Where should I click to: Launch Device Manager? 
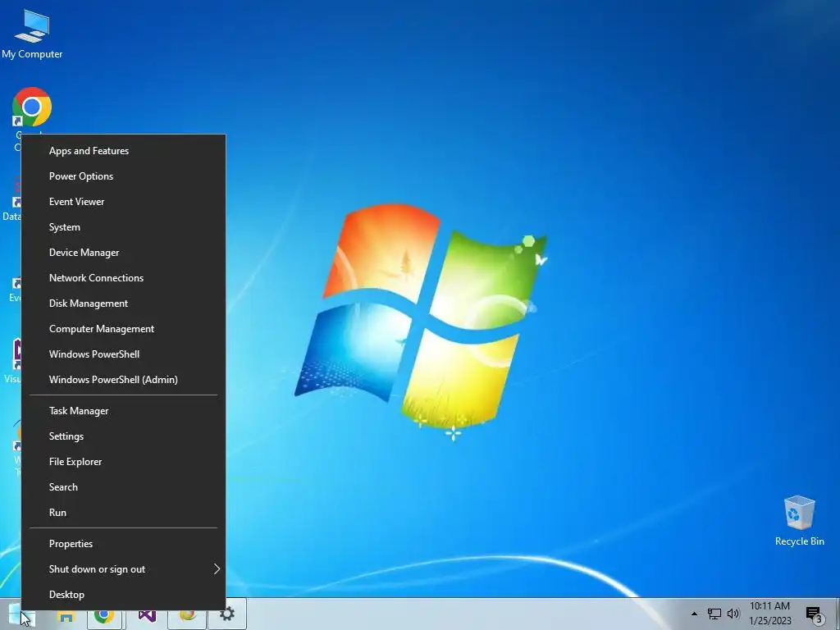123,253
